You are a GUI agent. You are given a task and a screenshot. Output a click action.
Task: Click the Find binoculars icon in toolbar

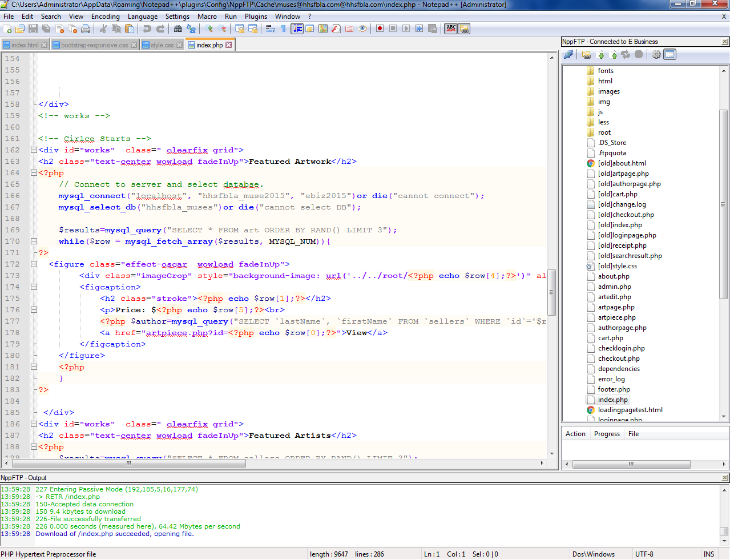pos(178,29)
